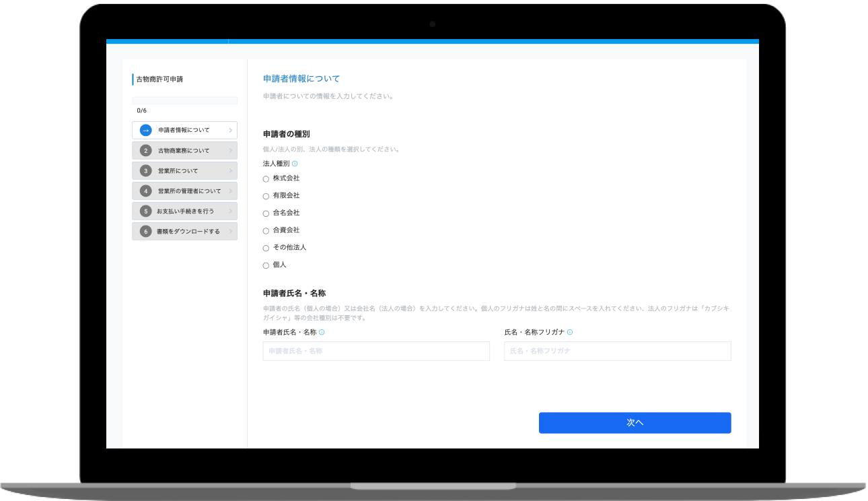868x501 pixels.
Task: Click the 申請者情報について heading link
Action: coord(301,78)
